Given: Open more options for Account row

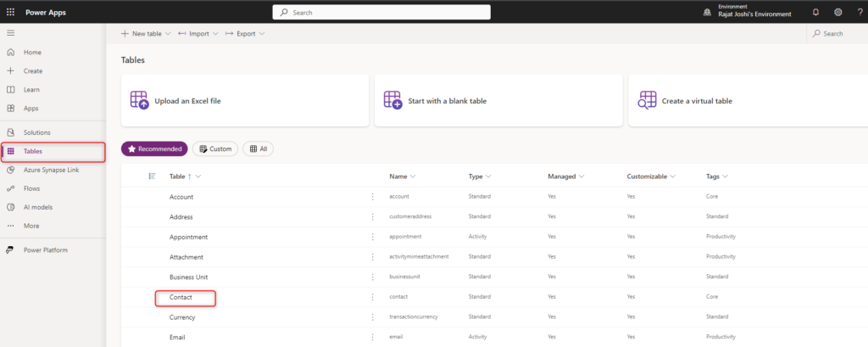Looking at the screenshot, I should (x=373, y=197).
